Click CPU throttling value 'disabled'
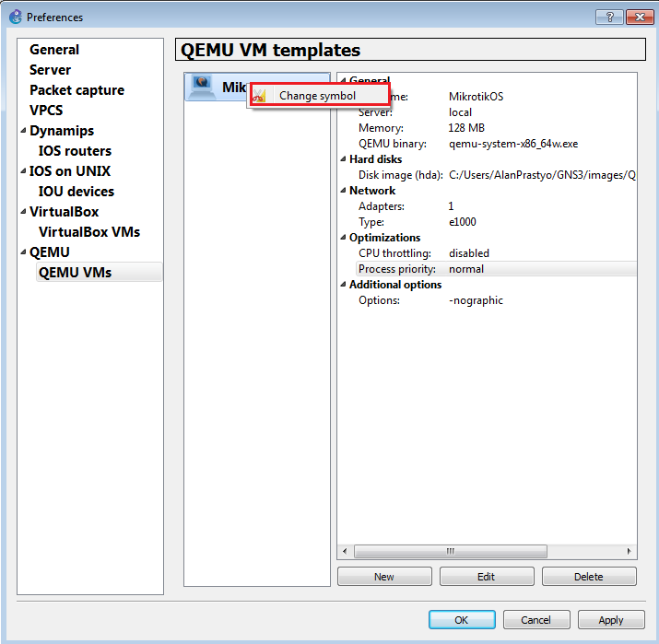This screenshot has width=659, height=644. (x=469, y=253)
